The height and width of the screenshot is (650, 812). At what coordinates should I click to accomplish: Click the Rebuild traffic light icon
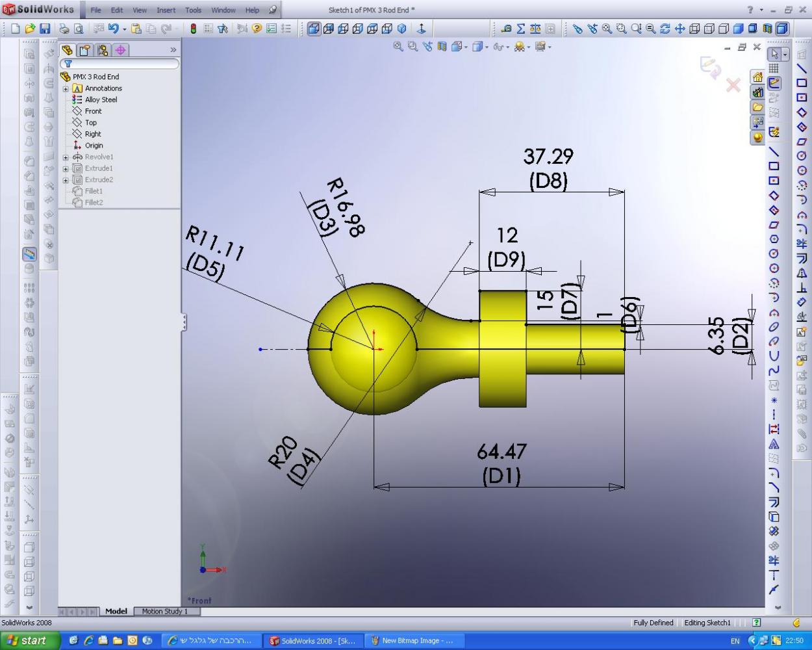[x=193, y=29]
